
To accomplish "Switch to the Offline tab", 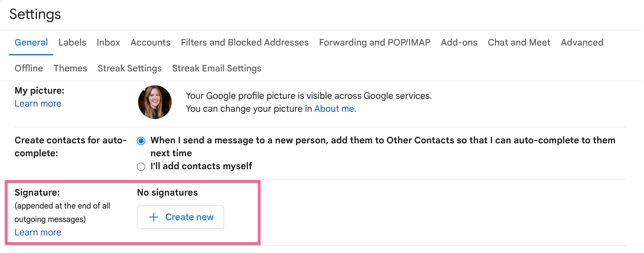I will [x=29, y=68].
